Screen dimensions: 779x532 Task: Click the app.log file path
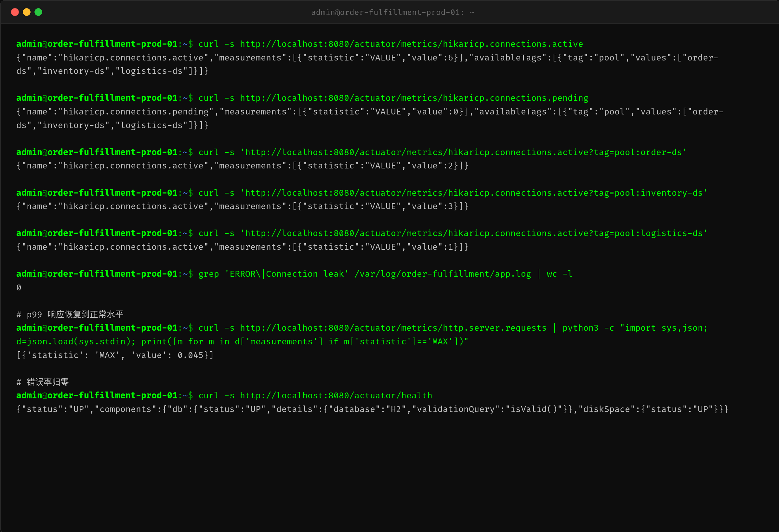tap(443, 274)
